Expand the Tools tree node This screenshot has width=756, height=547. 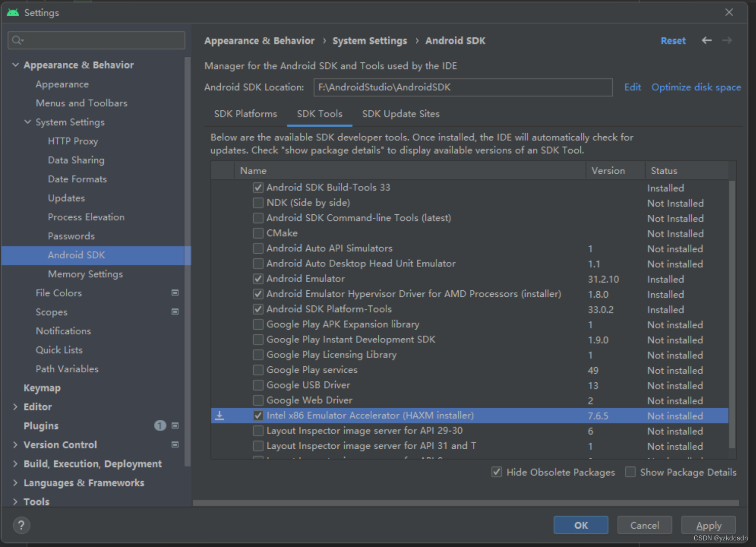point(15,502)
